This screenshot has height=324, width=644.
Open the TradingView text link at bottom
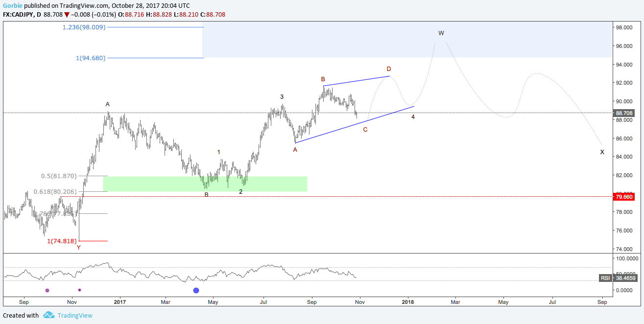[75, 315]
